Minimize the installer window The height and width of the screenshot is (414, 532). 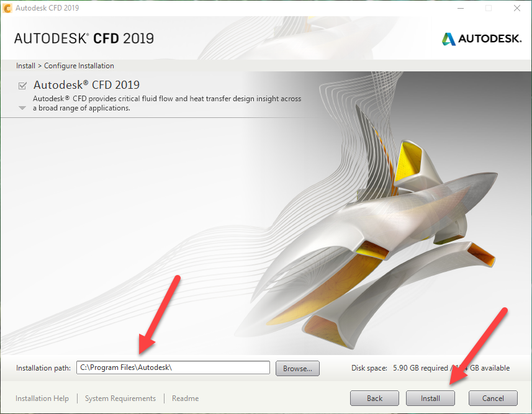tap(461, 8)
